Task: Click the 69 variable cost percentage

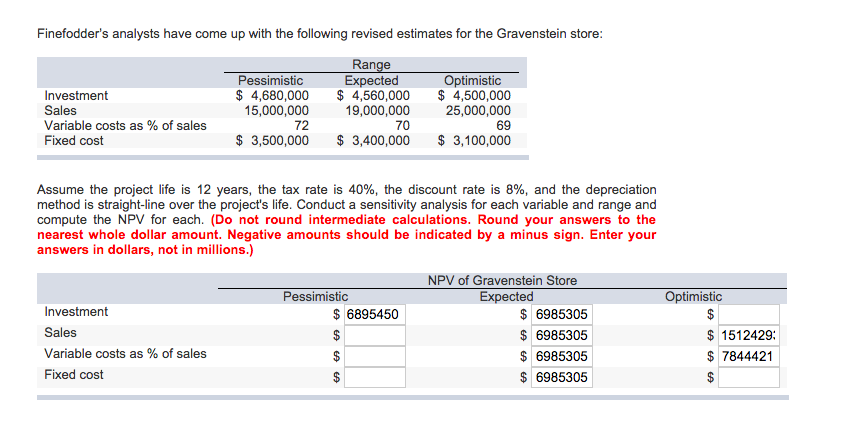Action: [504, 125]
